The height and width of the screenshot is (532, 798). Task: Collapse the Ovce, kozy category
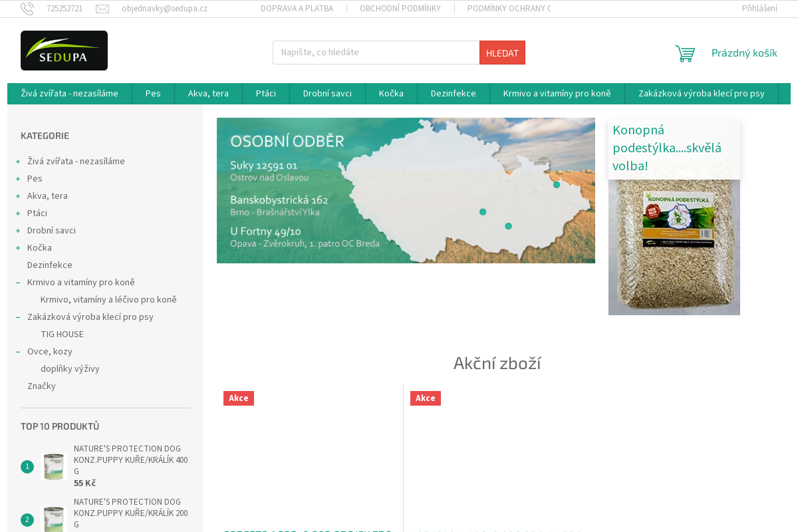pos(18,352)
